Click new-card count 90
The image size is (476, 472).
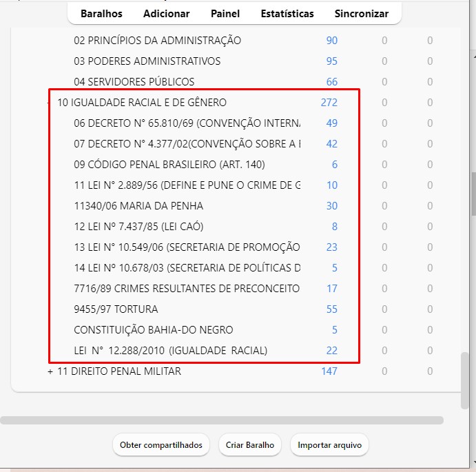(332, 41)
